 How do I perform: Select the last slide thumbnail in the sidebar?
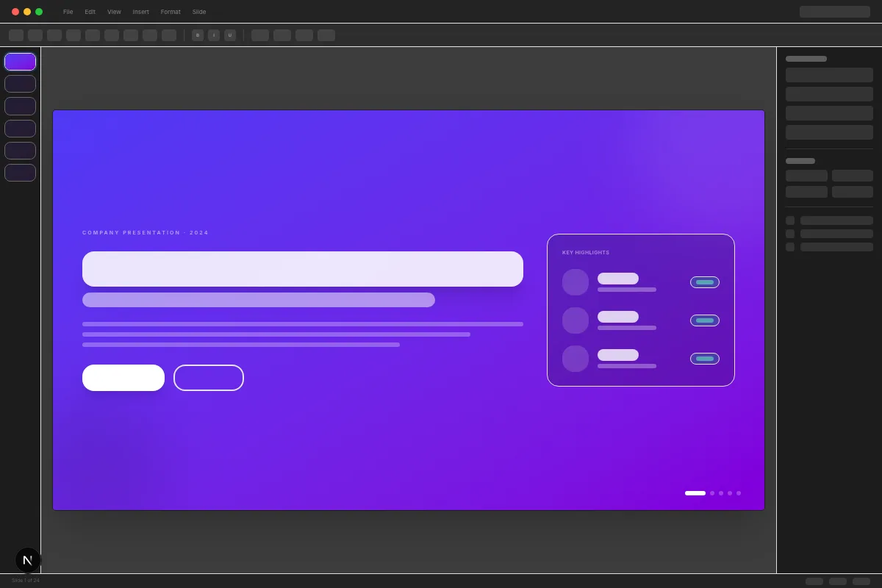pyautogui.click(x=20, y=173)
